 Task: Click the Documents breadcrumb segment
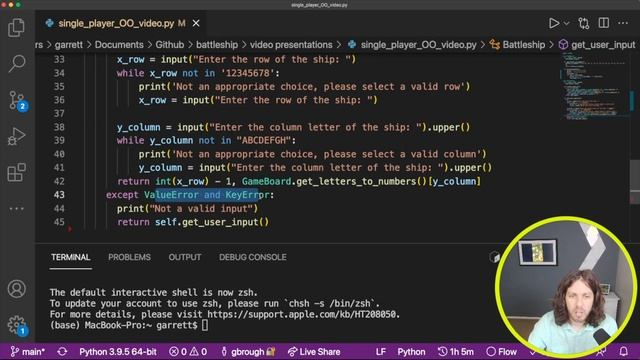[x=119, y=44]
